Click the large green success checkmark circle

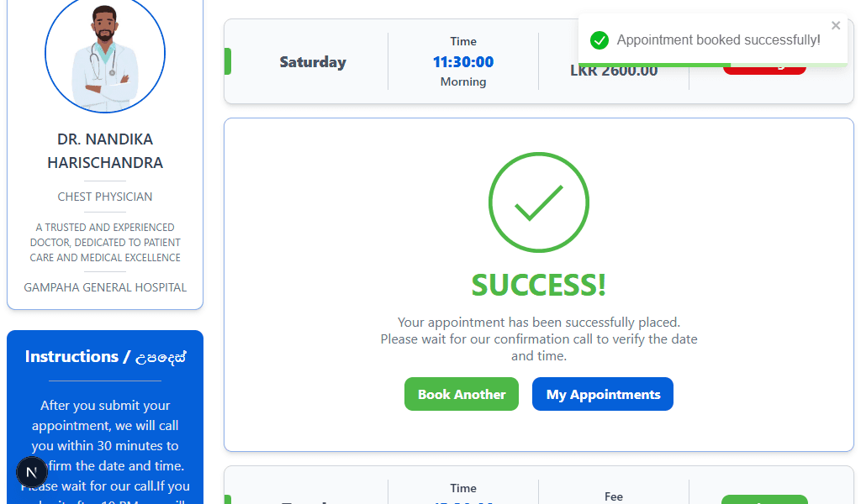point(539,202)
